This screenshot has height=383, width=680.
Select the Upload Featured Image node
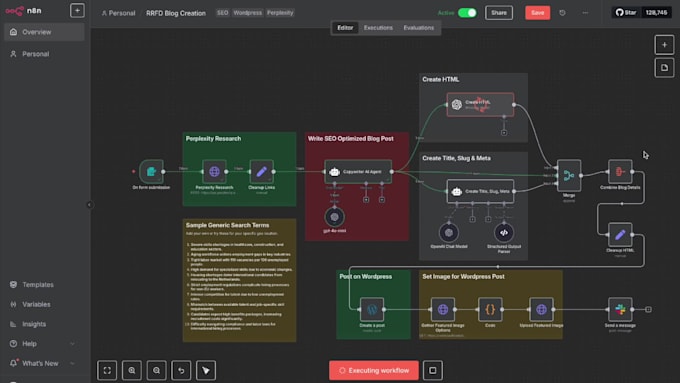point(541,309)
